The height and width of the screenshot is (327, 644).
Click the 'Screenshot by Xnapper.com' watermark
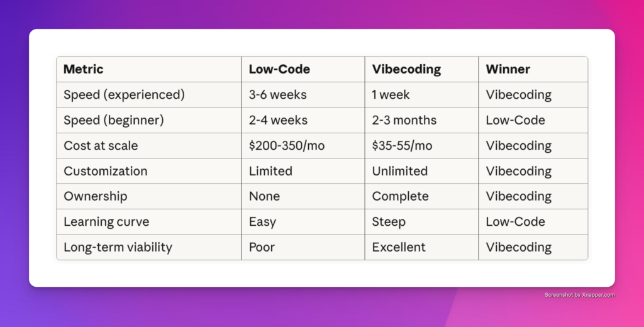(x=579, y=294)
